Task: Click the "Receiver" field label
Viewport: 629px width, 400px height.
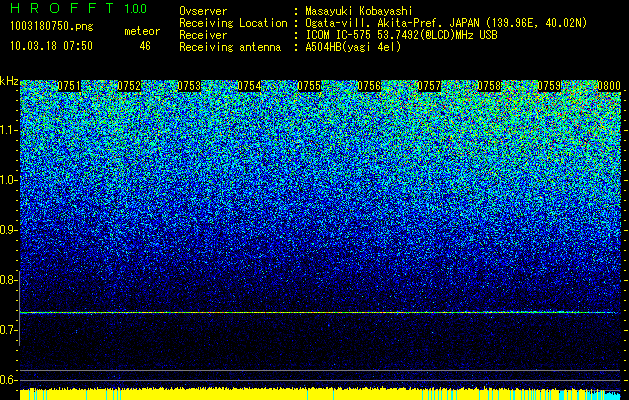Action: click(x=203, y=35)
